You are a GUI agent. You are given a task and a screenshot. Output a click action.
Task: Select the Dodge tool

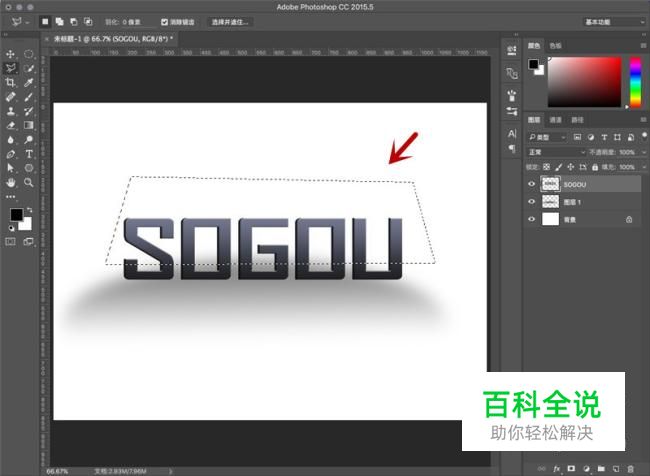[29, 140]
